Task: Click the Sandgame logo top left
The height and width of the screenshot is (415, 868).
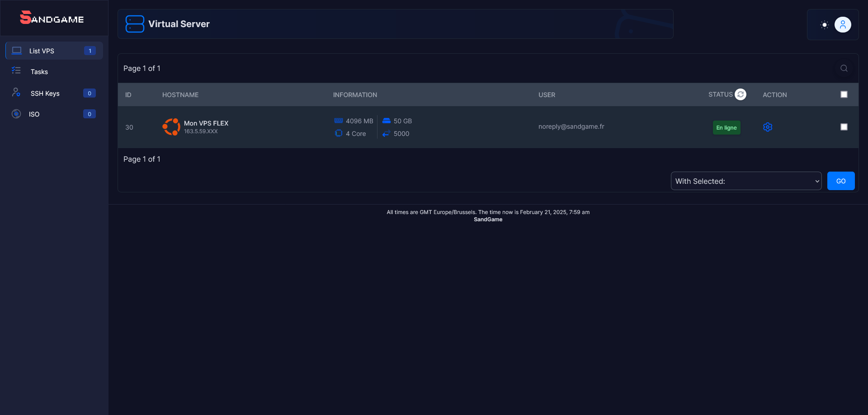Action: coord(52,18)
